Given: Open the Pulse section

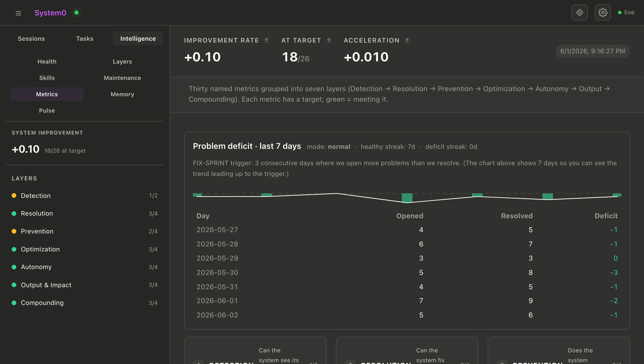Looking at the screenshot, I should coord(47,110).
